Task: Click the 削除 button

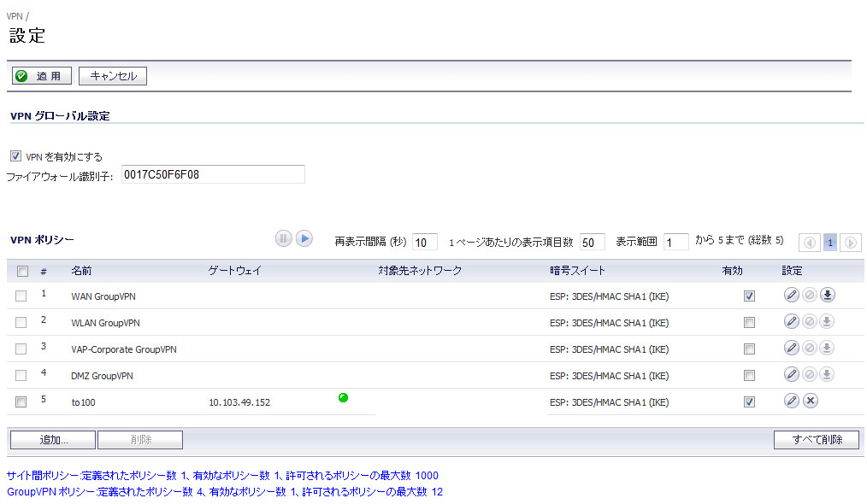Action: 140,440
